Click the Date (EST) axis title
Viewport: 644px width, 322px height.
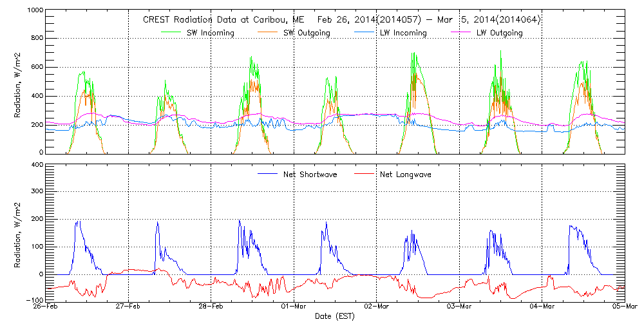click(x=336, y=316)
